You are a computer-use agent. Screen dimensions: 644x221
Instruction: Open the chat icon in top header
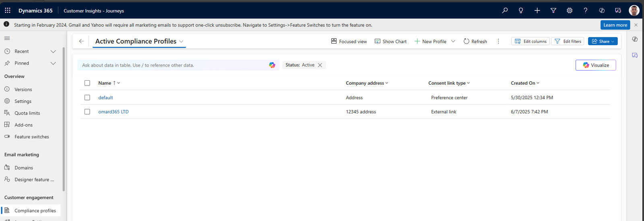pos(618,10)
